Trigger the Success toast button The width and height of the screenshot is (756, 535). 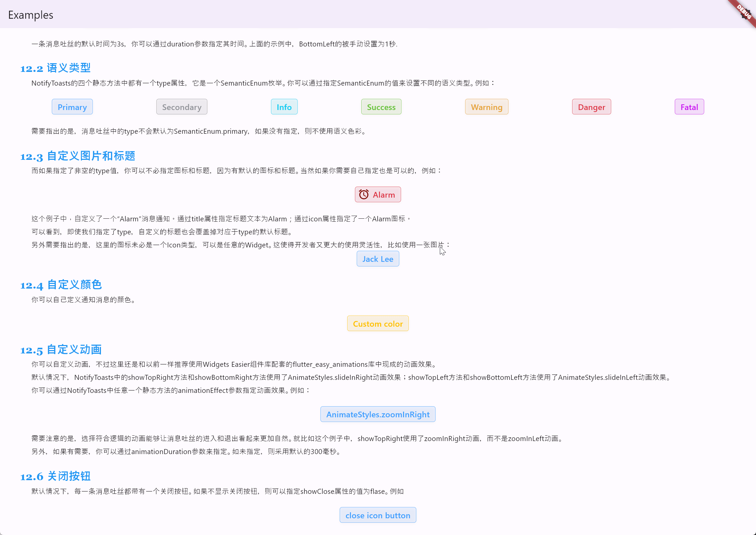tap(381, 107)
